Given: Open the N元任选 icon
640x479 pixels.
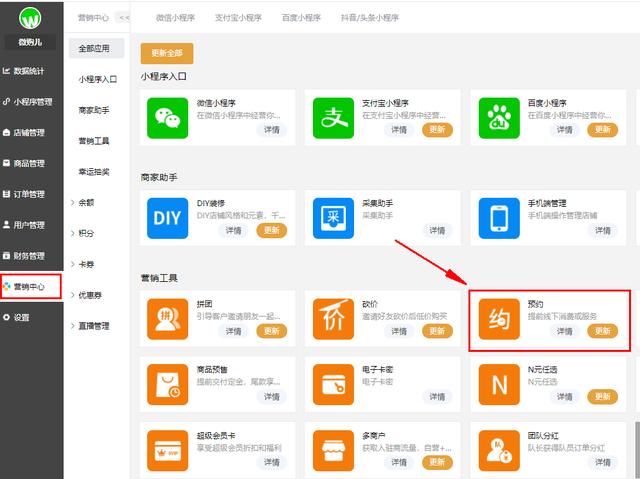Looking at the screenshot, I should pos(499,384).
